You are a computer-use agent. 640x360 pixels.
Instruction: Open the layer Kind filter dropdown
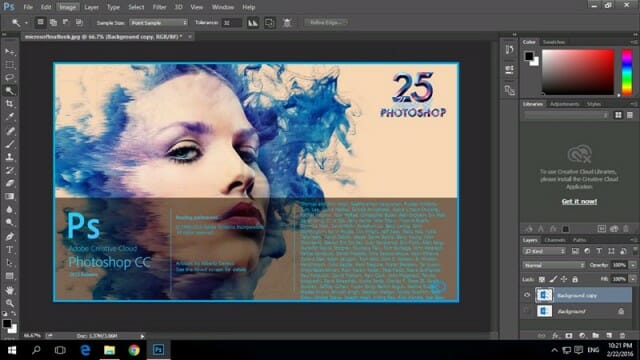click(x=544, y=251)
